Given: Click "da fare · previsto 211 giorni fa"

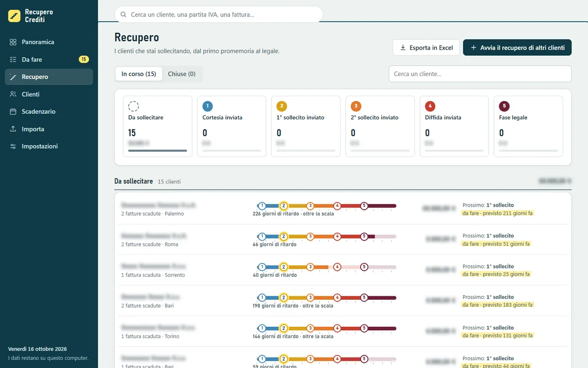Looking at the screenshot, I should click(x=497, y=213).
